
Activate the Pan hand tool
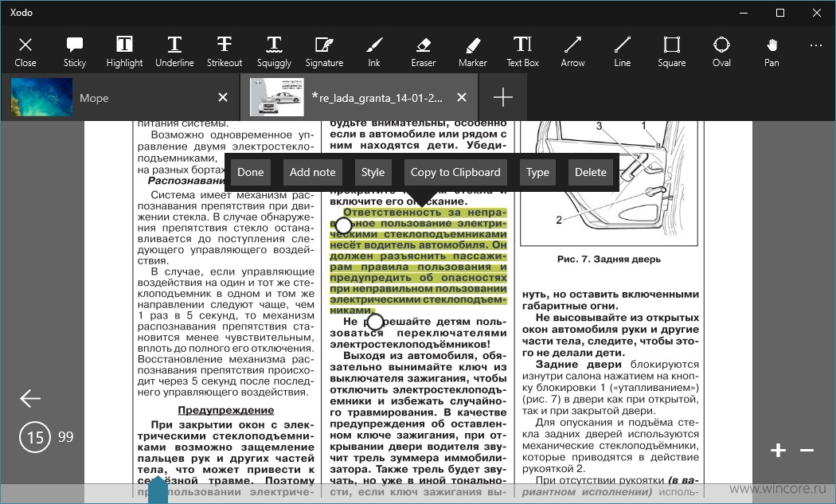772,52
